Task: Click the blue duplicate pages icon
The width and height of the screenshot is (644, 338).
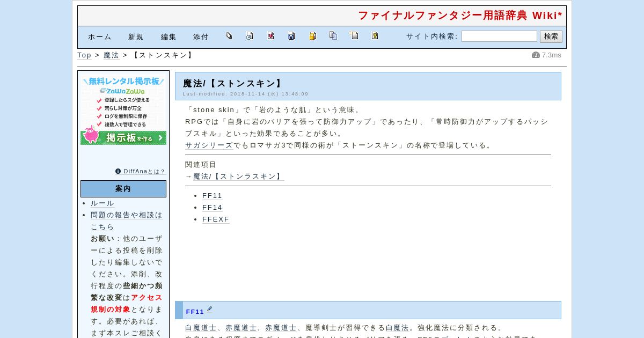Action: click(333, 36)
